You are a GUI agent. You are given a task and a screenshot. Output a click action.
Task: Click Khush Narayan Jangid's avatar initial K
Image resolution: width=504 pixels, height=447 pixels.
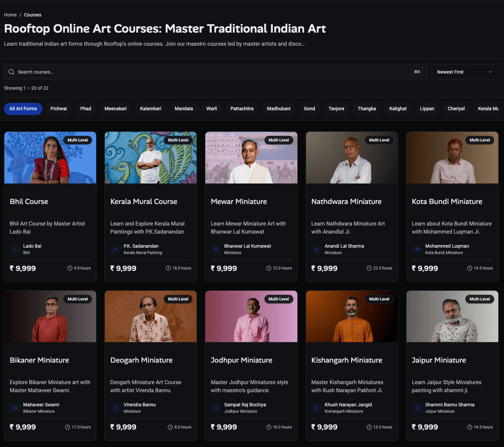pyautogui.click(x=317, y=408)
